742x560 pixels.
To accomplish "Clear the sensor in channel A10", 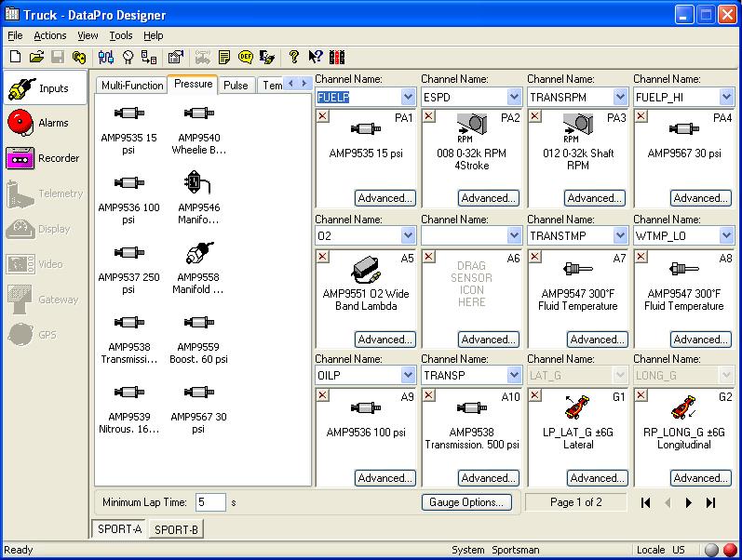I will pos(429,396).
